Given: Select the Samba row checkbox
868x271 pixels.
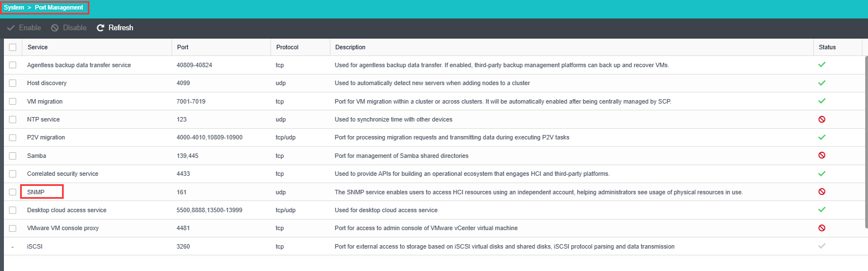Looking at the screenshot, I should pyautogui.click(x=13, y=156).
